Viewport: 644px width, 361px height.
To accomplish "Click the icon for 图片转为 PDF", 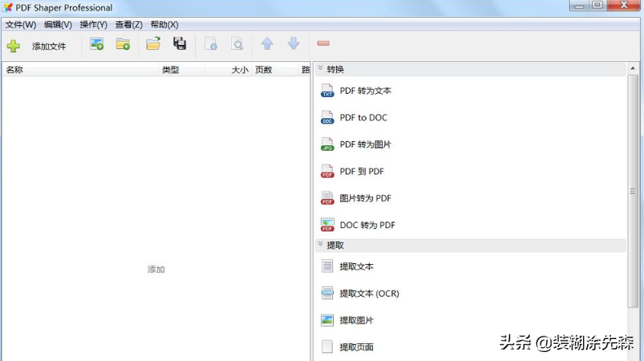I will 327,198.
